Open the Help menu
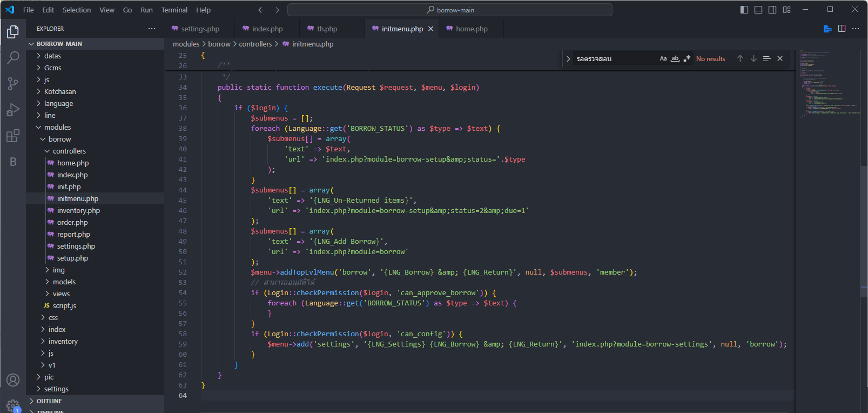The width and height of the screenshot is (868, 413). pos(203,10)
